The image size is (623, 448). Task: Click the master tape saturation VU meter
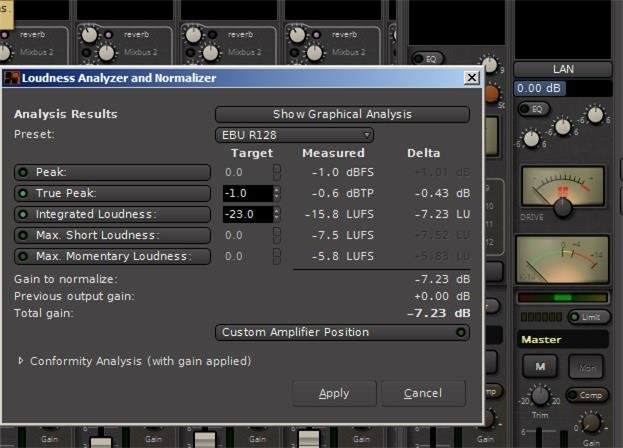(x=563, y=186)
